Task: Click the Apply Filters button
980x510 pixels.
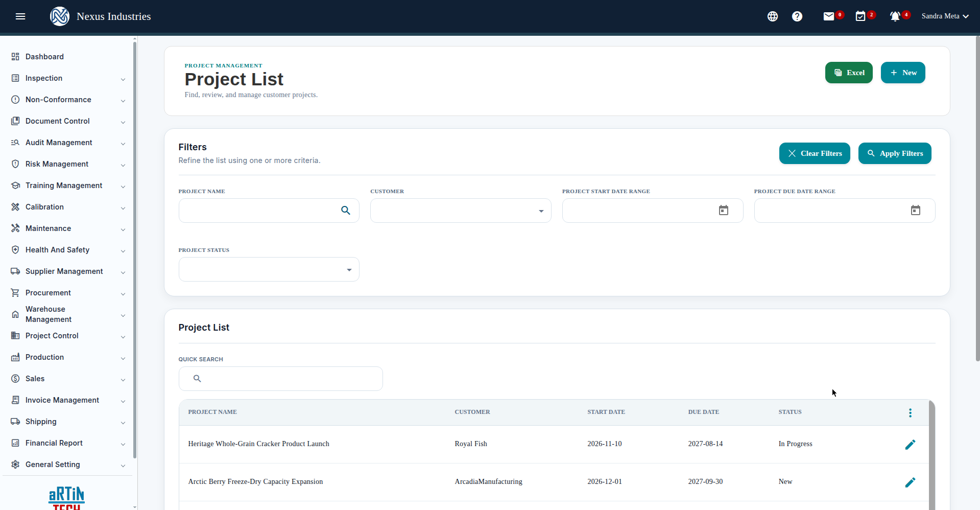Action: (895, 153)
